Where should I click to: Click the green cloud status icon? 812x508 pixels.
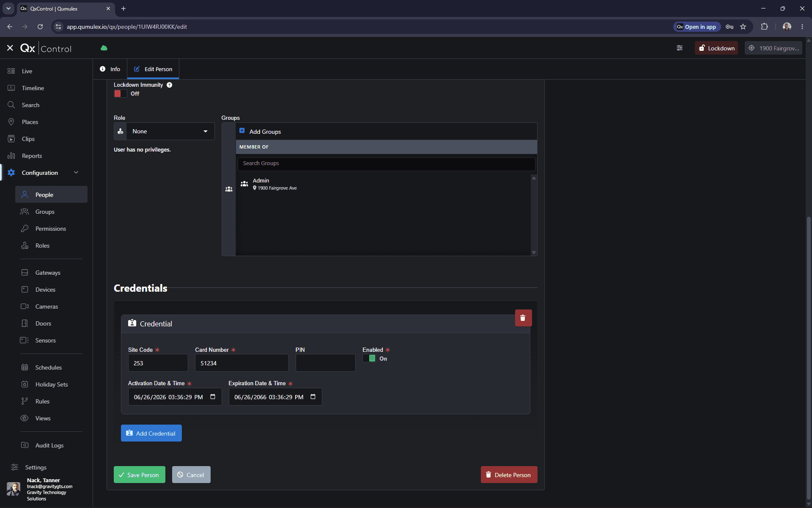(x=104, y=48)
